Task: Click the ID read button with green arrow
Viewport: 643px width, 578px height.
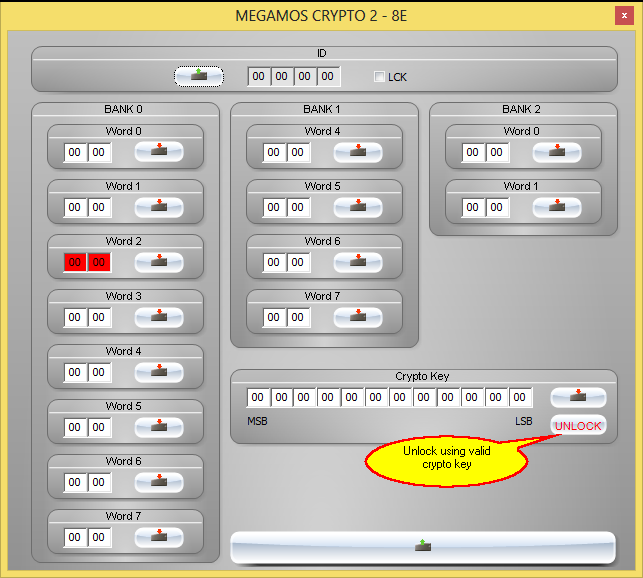Action: [x=199, y=76]
